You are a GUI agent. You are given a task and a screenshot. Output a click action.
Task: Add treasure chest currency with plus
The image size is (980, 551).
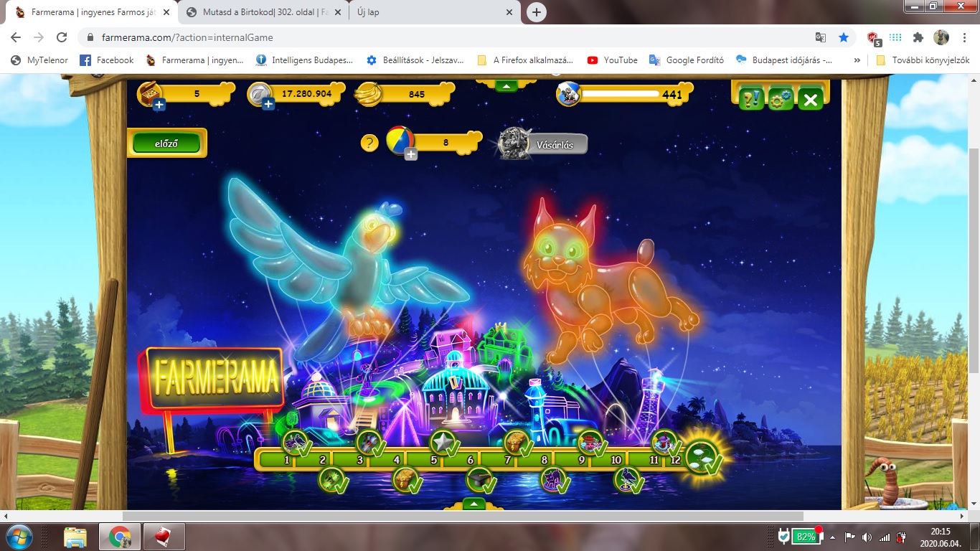coord(159,105)
